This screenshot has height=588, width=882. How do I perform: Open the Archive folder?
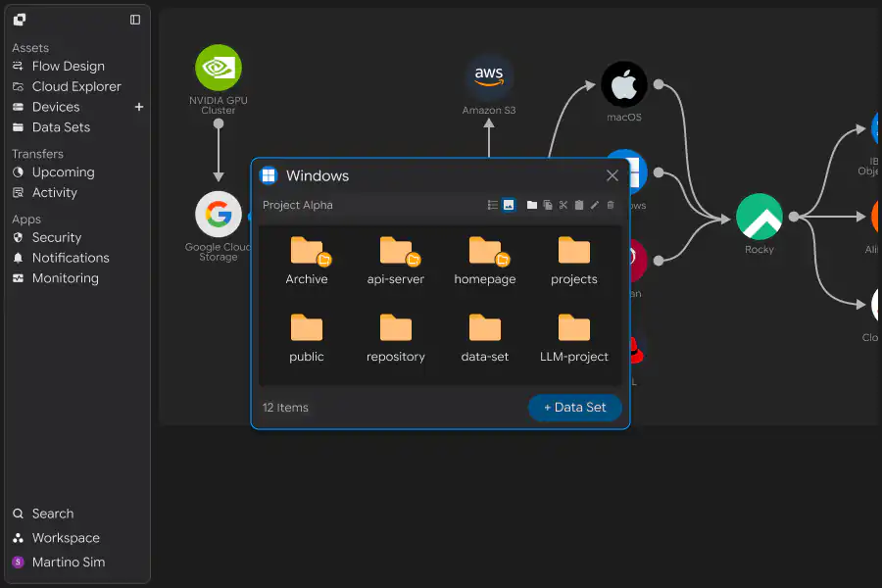coord(307,261)
